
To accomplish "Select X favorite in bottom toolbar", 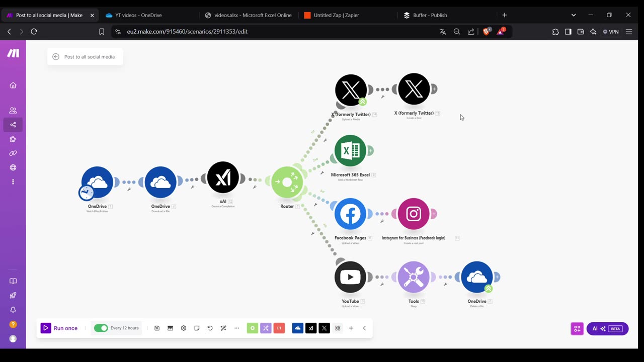I will [x=325, y=328].
